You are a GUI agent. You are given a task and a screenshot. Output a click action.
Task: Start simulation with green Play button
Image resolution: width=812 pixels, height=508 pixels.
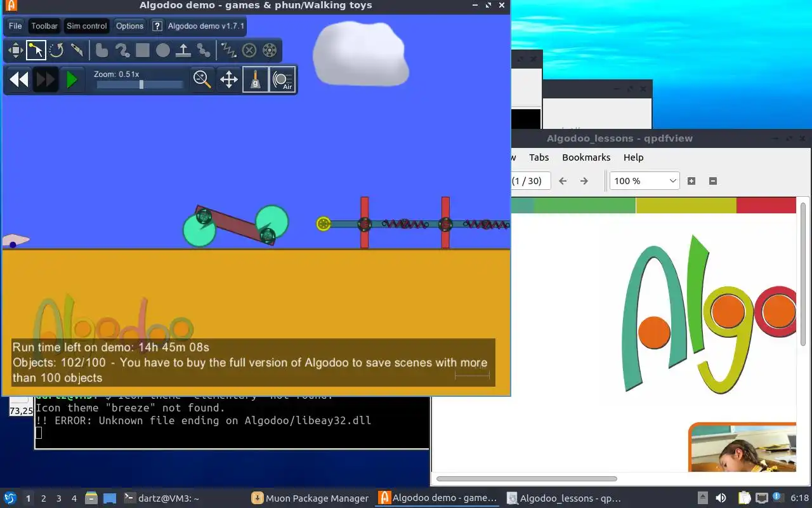coord(72,79)
